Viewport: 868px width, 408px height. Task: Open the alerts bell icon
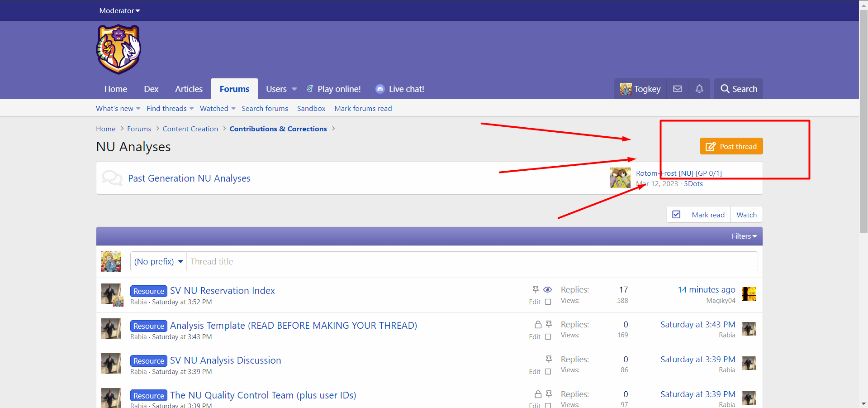click(699, 89)
